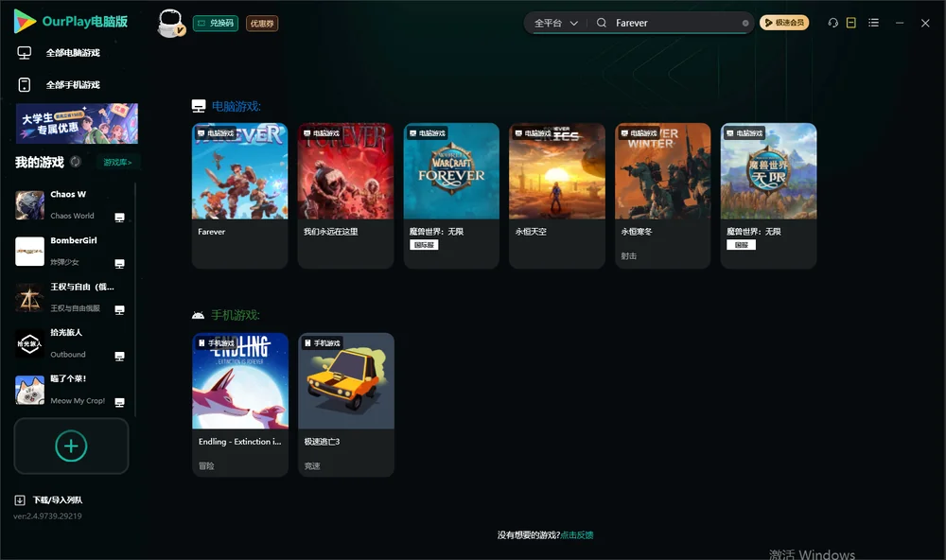Select BomberGirl in my games list
This screenshot has height=560, width=946.
[x=71, y=251]
